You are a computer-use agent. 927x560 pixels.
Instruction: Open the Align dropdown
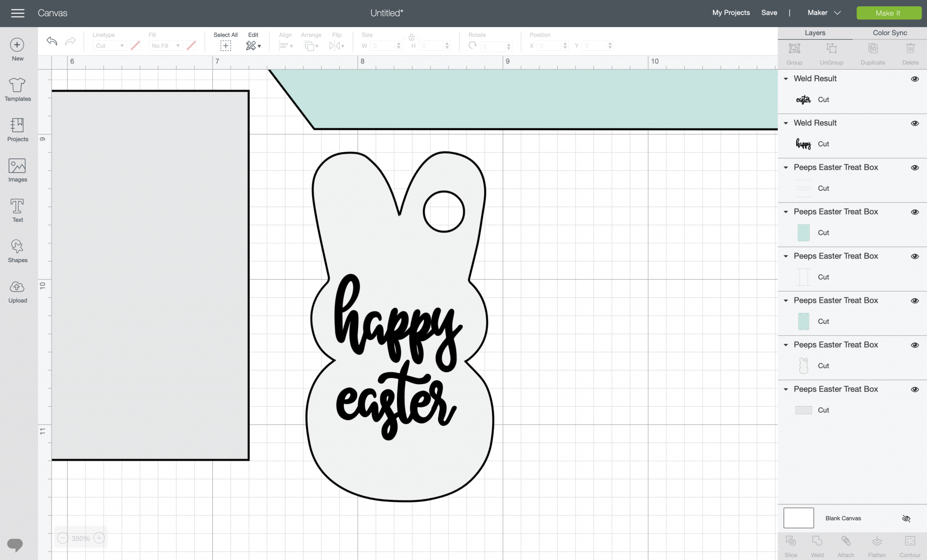286,46
